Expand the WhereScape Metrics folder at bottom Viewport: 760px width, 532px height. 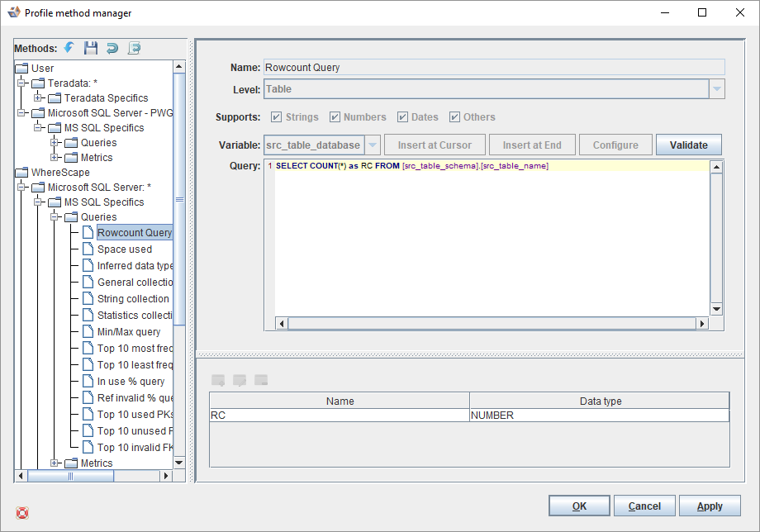[55, 463]
